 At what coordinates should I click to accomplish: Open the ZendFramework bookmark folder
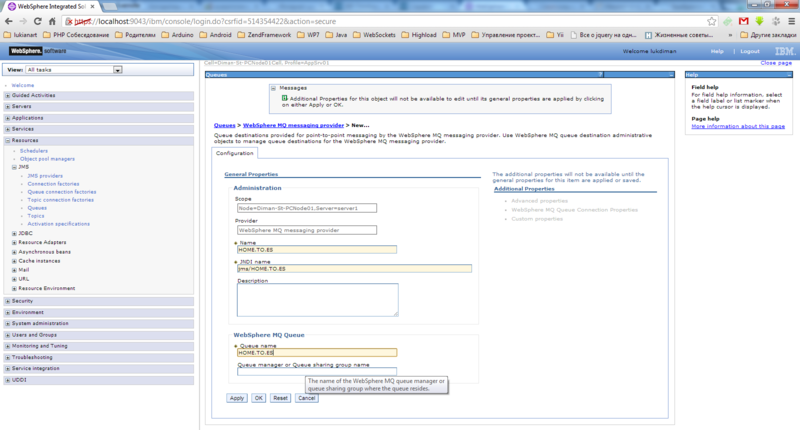click(x=264, y=35)
